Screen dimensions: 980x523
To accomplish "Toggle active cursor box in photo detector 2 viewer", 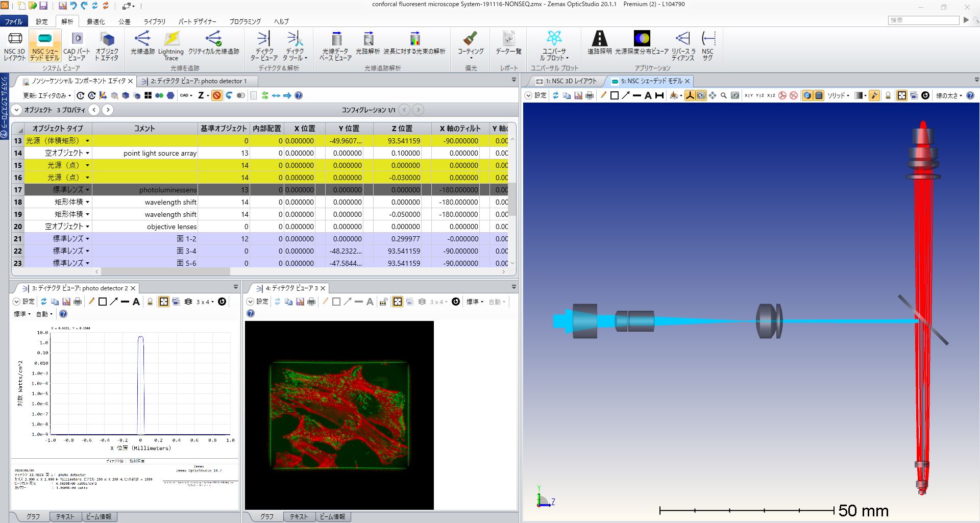I will [x=164, y=302].
